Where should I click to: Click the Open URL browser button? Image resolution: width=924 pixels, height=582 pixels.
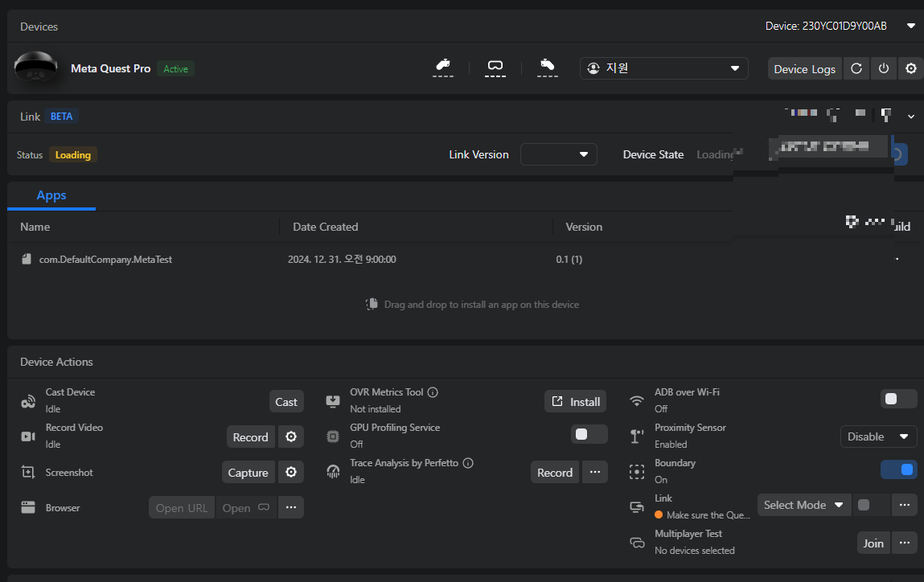(182, 508)
